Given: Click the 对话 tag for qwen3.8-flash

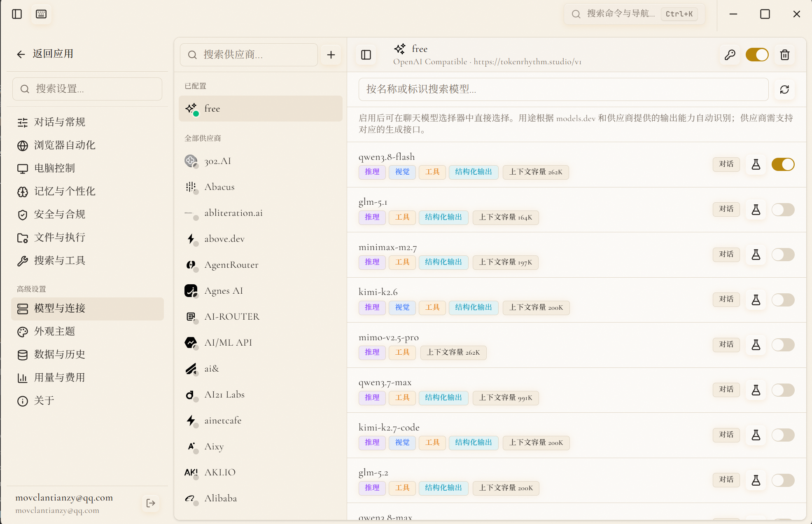Looking at the screenshot, I should click(726, 164).
